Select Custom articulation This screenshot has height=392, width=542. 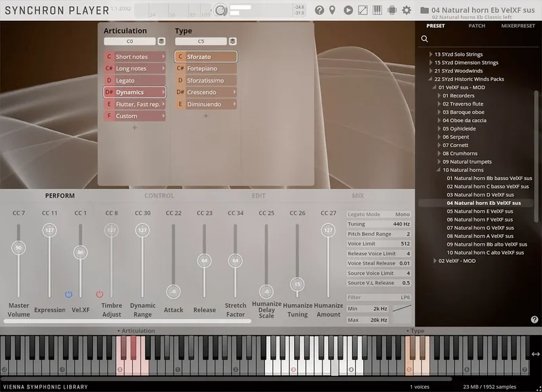(135, 116)
